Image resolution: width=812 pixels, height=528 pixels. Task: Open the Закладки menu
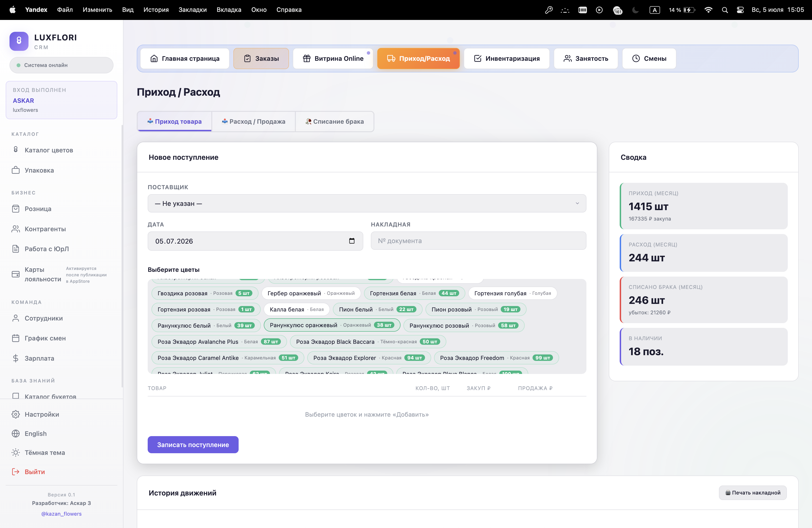[x=192, y=9]
